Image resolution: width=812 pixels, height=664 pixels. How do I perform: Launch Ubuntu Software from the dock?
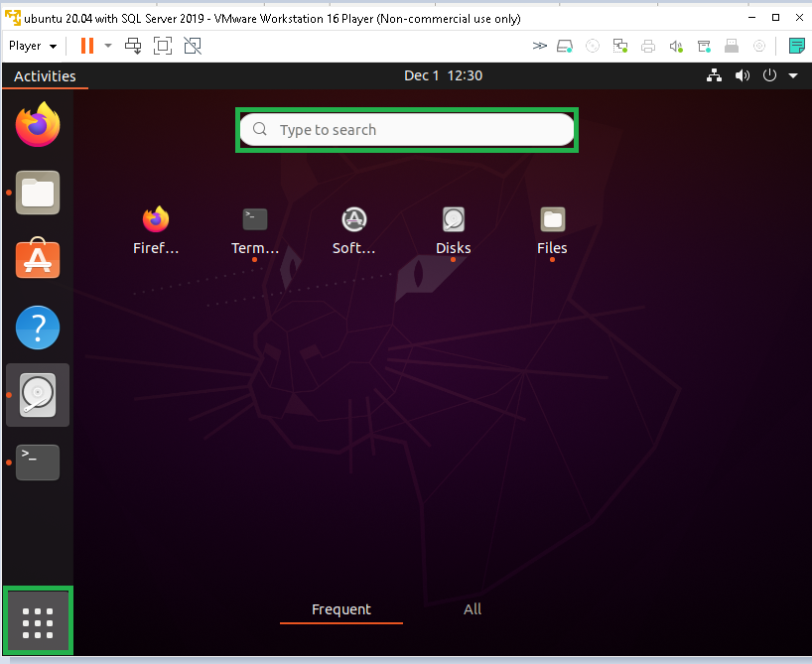click(38, 258)
